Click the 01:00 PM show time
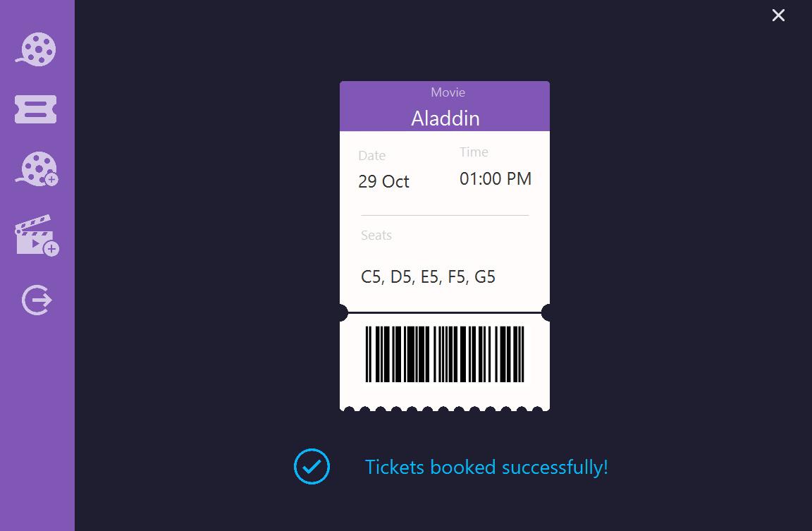 [496, 178]
